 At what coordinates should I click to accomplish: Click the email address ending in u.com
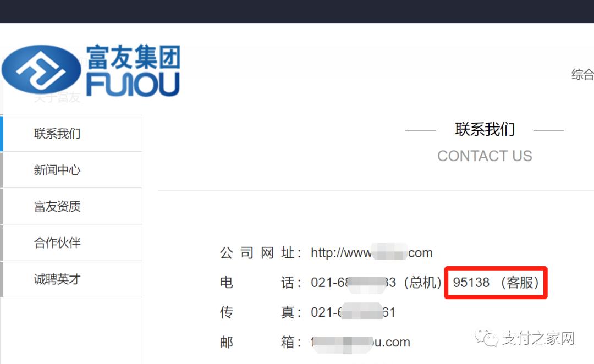click(360, 343)
